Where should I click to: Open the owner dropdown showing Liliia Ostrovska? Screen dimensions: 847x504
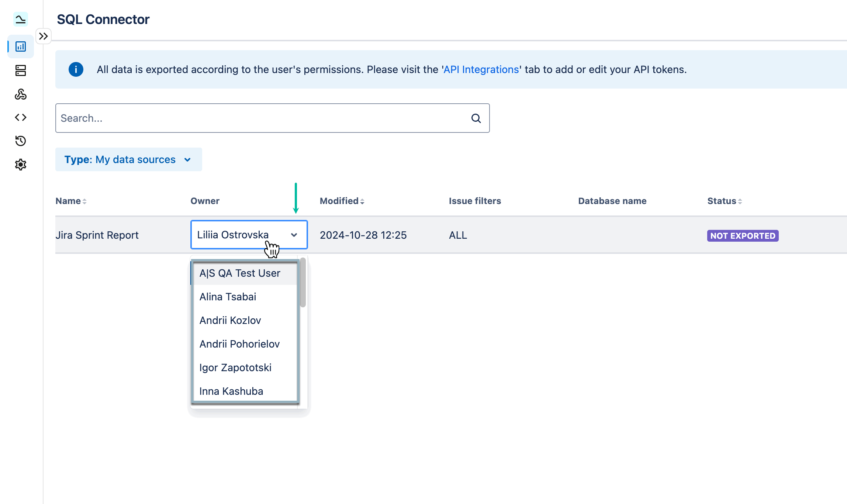249,235
